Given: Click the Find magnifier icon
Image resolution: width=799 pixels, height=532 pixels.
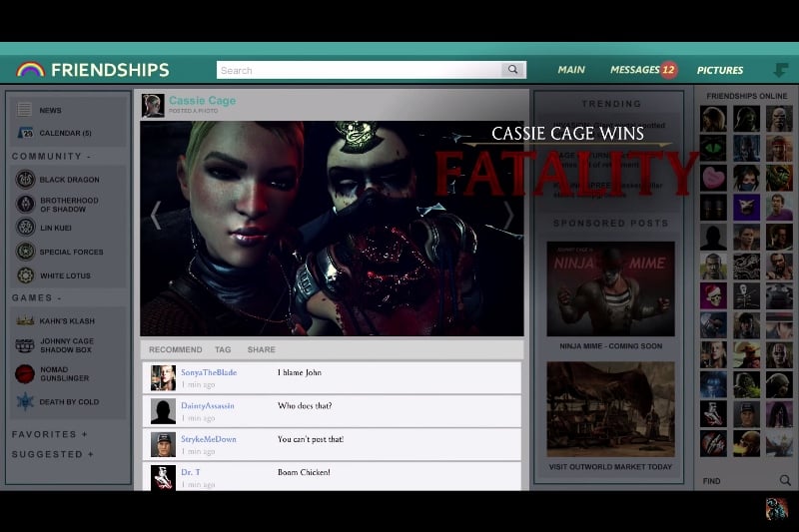Looking at the screenshot, I should (x=785, y=480).
